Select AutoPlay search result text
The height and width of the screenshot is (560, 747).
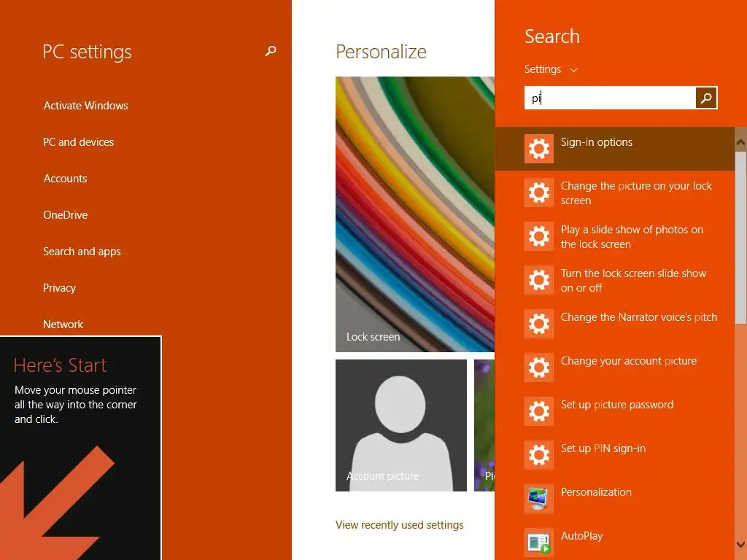[581, 536]
